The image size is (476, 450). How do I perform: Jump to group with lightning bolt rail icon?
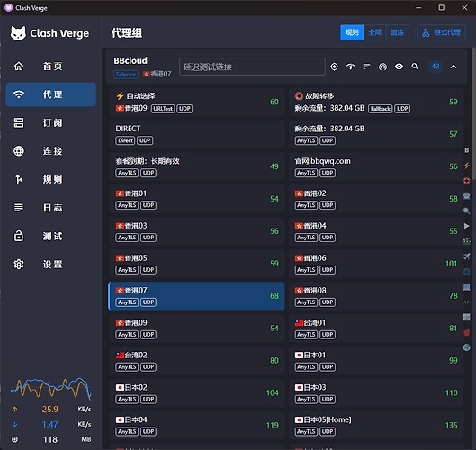467,166
